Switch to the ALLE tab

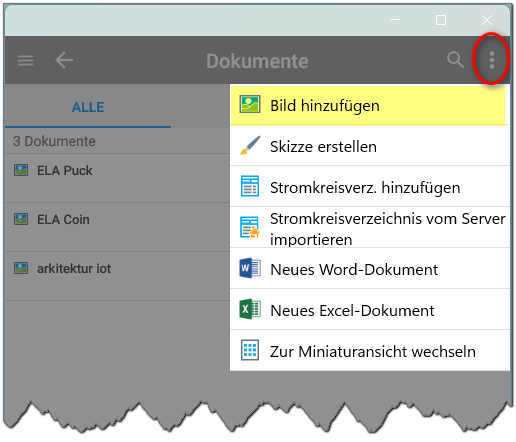coord(88,107)
